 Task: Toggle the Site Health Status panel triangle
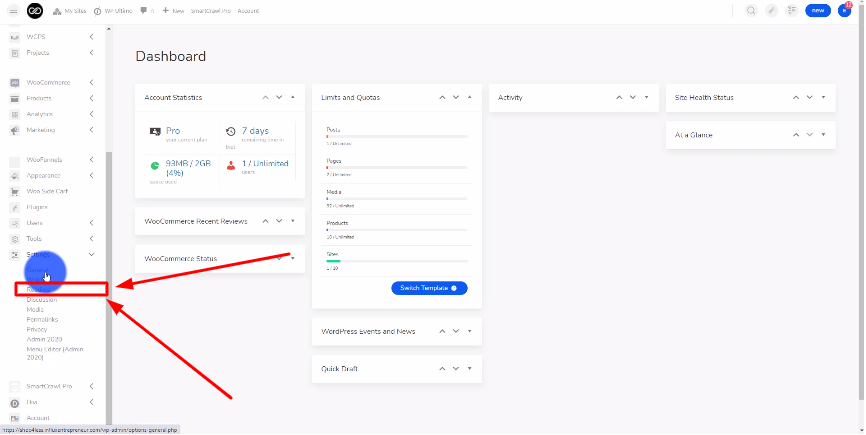coord(823,97)
